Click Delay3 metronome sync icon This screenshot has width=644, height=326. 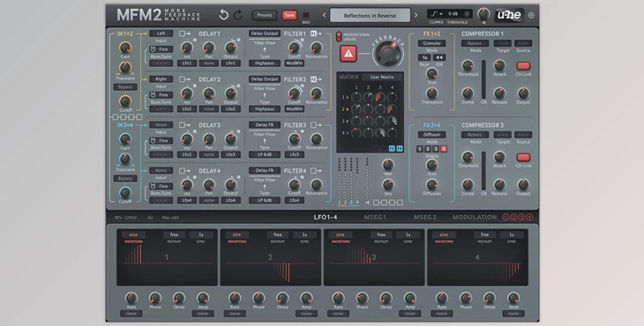153,141
